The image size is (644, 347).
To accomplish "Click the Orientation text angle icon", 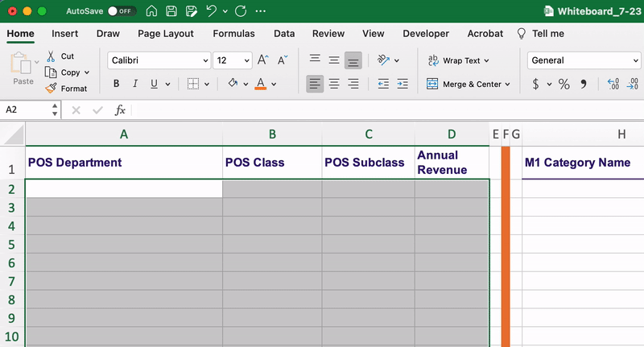I will [383, 60].
